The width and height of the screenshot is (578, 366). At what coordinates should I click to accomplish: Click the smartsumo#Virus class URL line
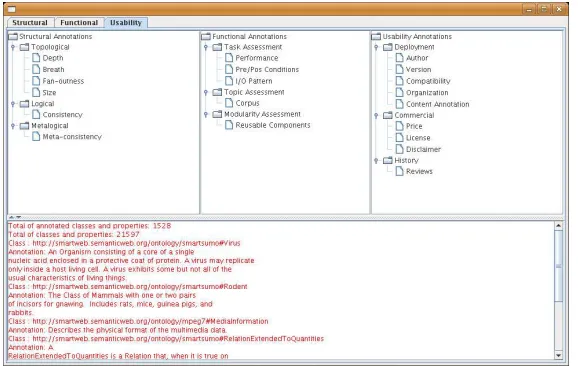click(124, 243)
